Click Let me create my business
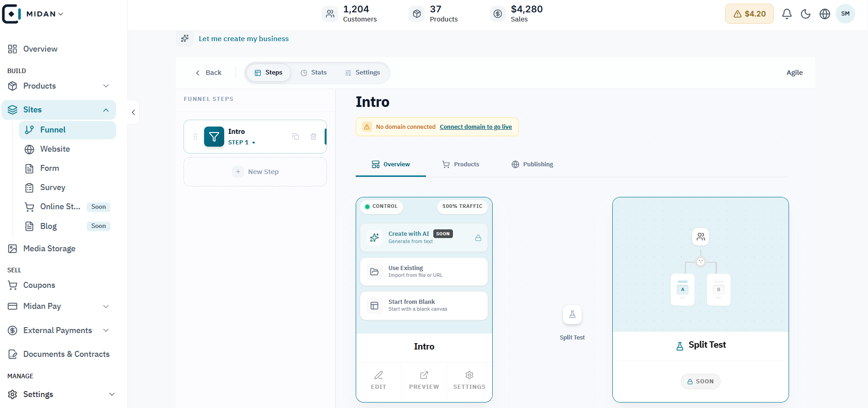868x408 pixels. (244, 39)
